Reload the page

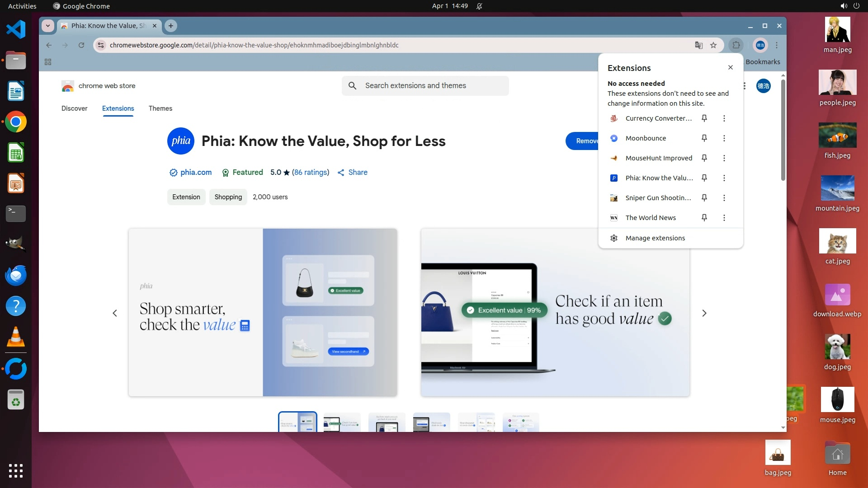(81, 45)
